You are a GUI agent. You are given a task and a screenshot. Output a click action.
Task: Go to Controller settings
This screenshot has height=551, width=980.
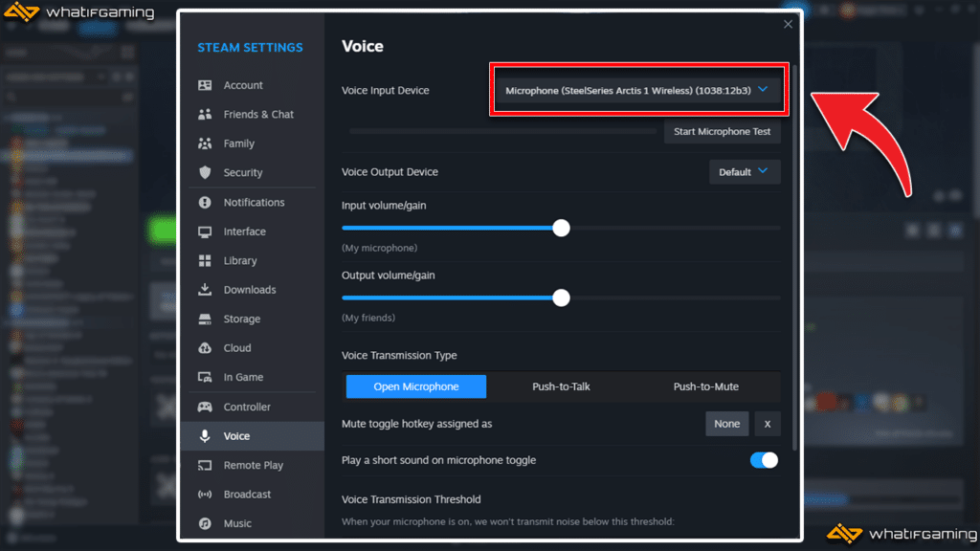[253, 407]
